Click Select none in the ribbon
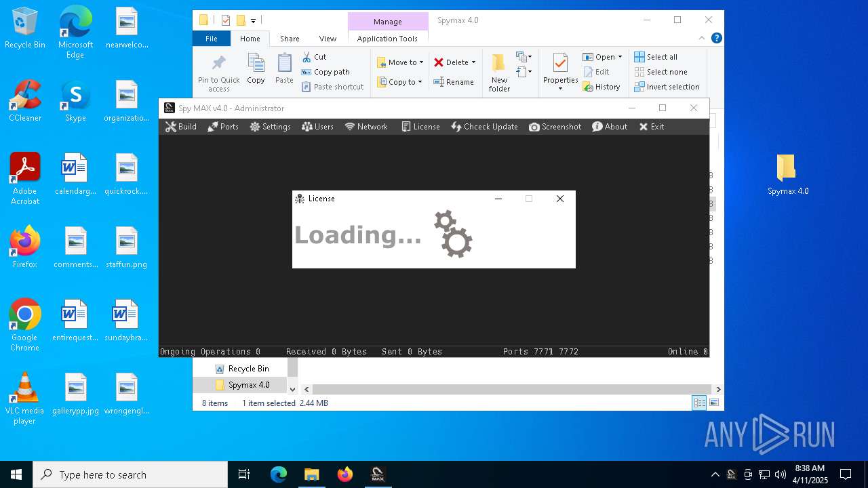This screenshot has width=868, height=488. 661,72
